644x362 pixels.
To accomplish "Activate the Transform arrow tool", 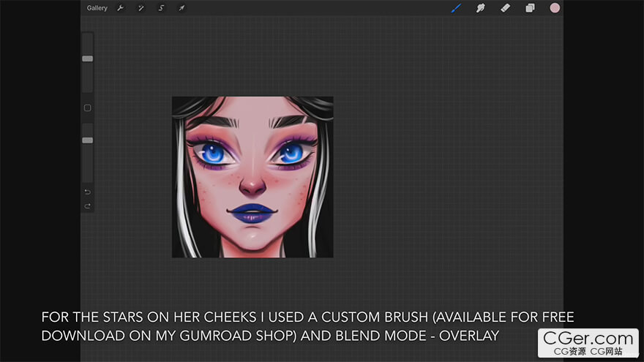I will click(x=181, y=8).
